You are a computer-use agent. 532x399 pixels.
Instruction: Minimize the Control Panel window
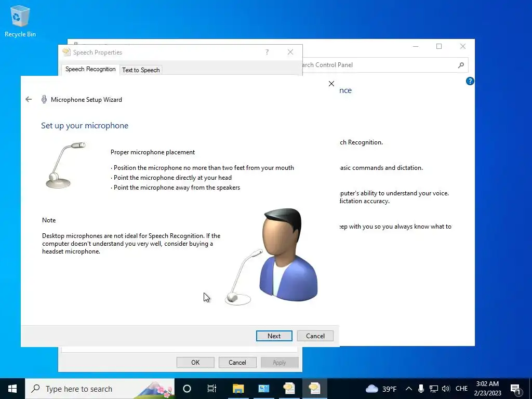pos(416,46)
